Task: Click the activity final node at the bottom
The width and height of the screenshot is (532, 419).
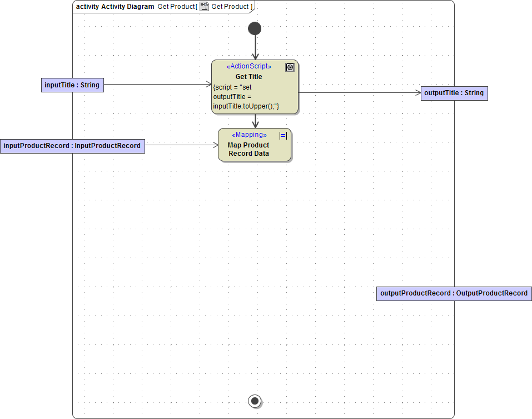Action: 255,401
